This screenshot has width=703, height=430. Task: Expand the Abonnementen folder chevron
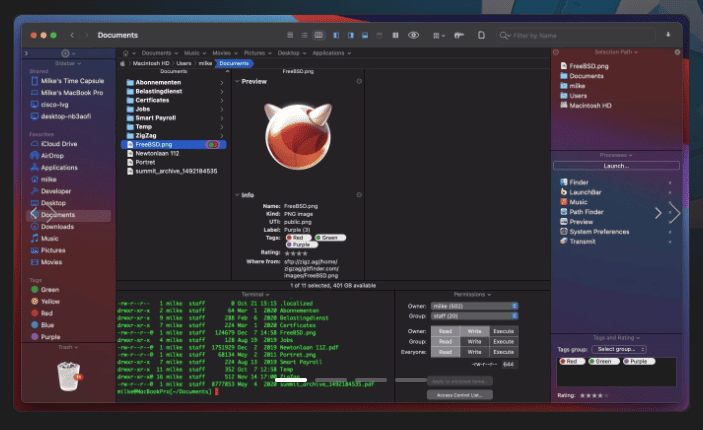click(221, 83)
